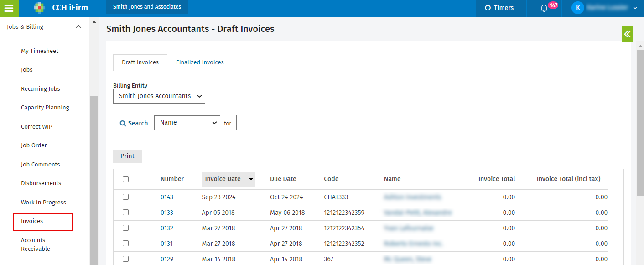
Task: Click the Number column header
Action: pyautogui.click(x=172, y=179)
